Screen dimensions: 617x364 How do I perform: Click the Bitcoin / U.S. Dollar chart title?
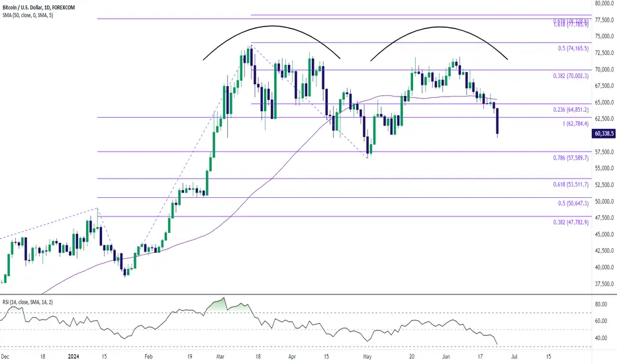tap(38, 7)
